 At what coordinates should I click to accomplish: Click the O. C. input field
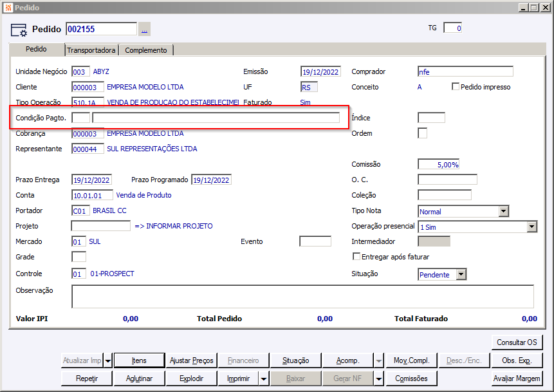447,180
